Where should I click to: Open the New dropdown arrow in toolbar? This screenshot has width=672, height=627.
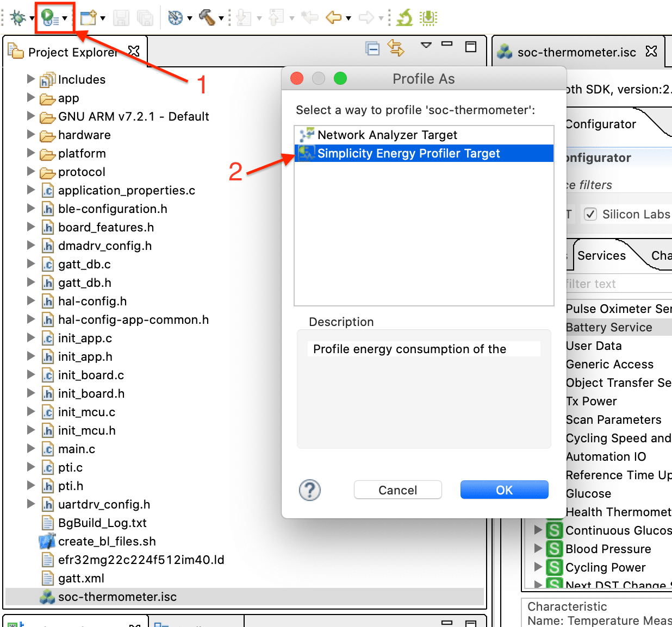click(x=103, y=17)
